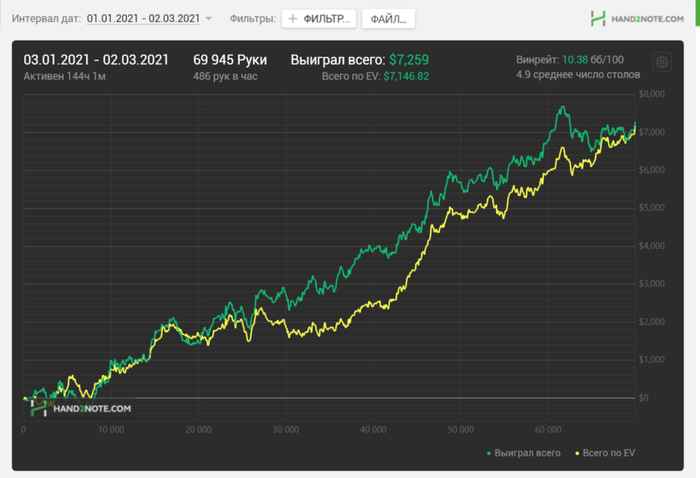700x478 pixels.
Task: Click the Hand2Note logo in the header
Action: tap(637, 19)
